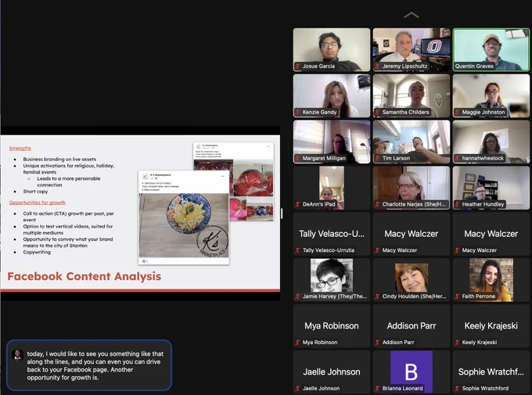
Task: Select Margaret Milligan's video tile
Action: (x=332, y=142)
